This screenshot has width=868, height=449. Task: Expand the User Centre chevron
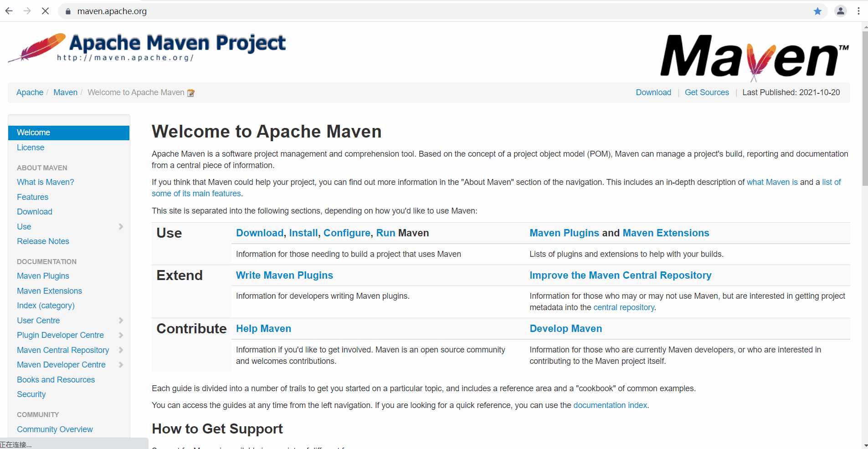point(121,320)
